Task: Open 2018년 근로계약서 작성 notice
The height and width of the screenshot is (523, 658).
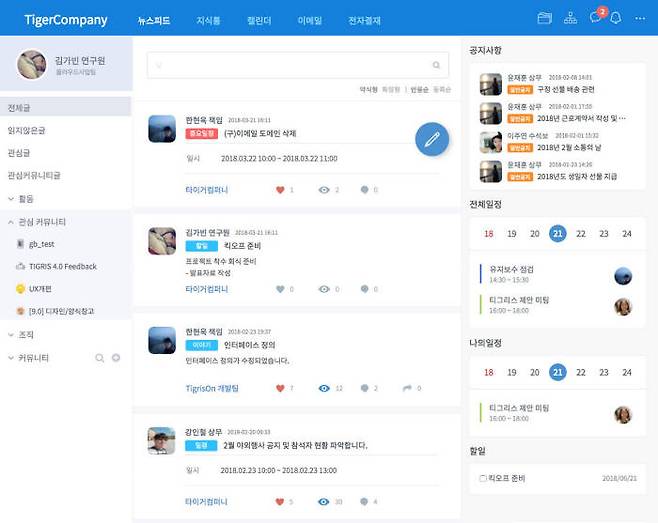Action: pos(581,118)
